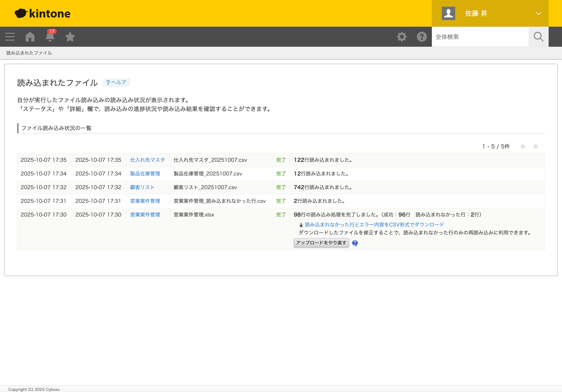Open the settings gear icon

pyautogui.click(x=402, y=37)
